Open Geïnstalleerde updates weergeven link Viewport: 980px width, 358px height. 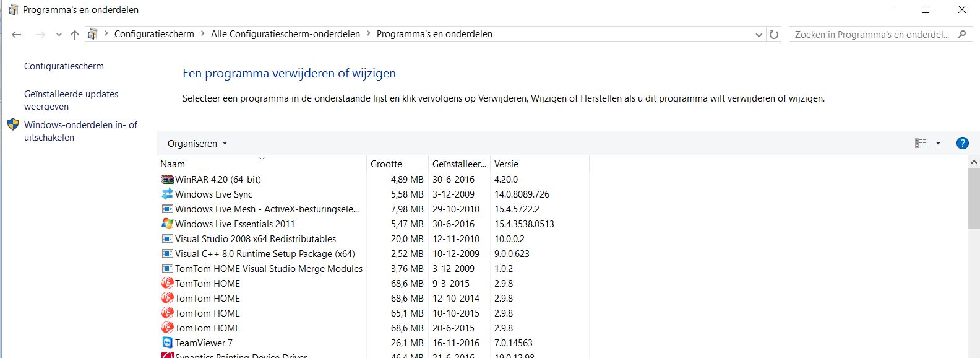pos(71,100)
